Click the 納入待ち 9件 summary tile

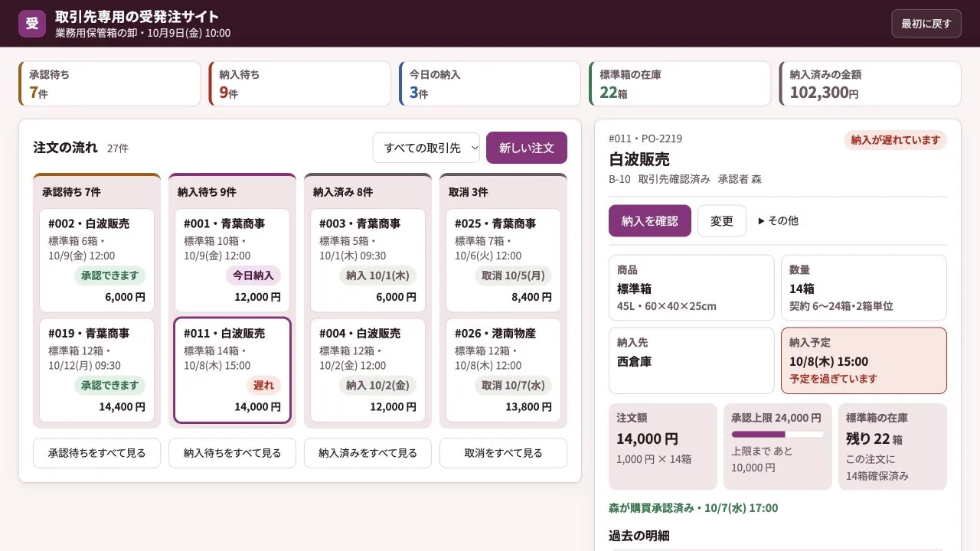299,83
